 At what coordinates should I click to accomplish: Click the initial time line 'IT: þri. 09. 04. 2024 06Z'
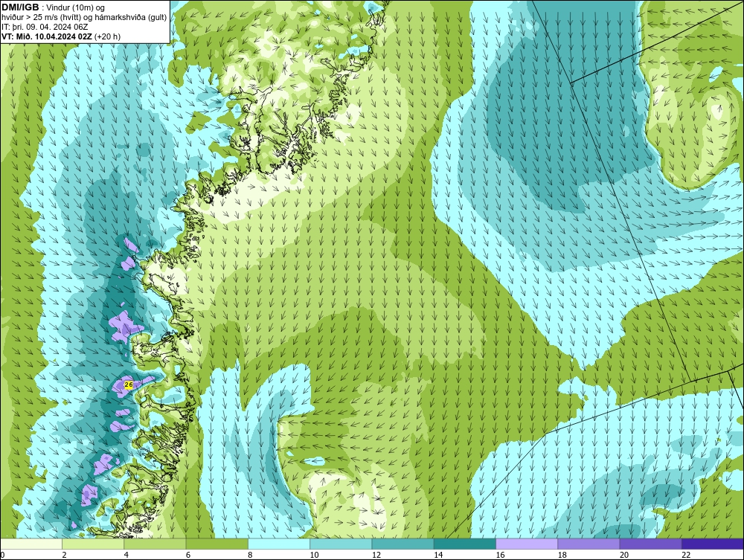[45, 27]
